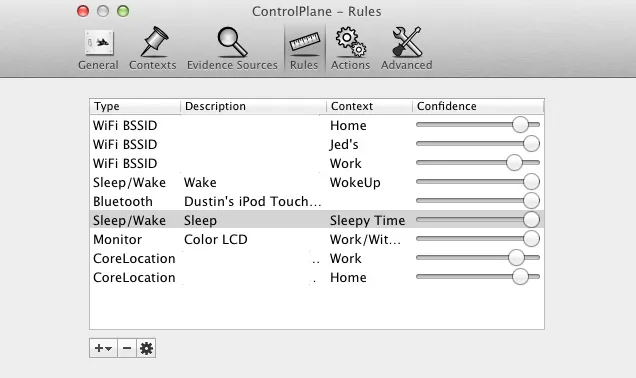Sort by the Confidence column header

point(478,106)
